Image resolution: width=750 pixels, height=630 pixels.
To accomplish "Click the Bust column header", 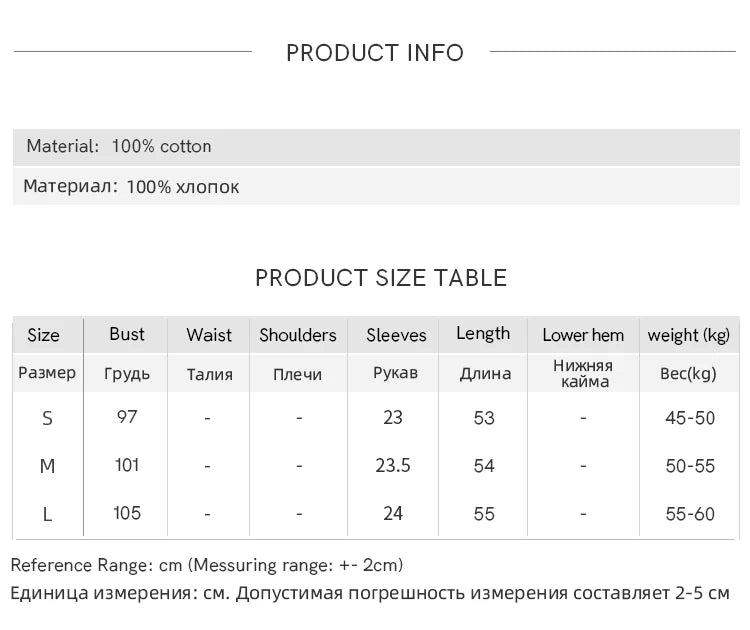I will (127, 334).
